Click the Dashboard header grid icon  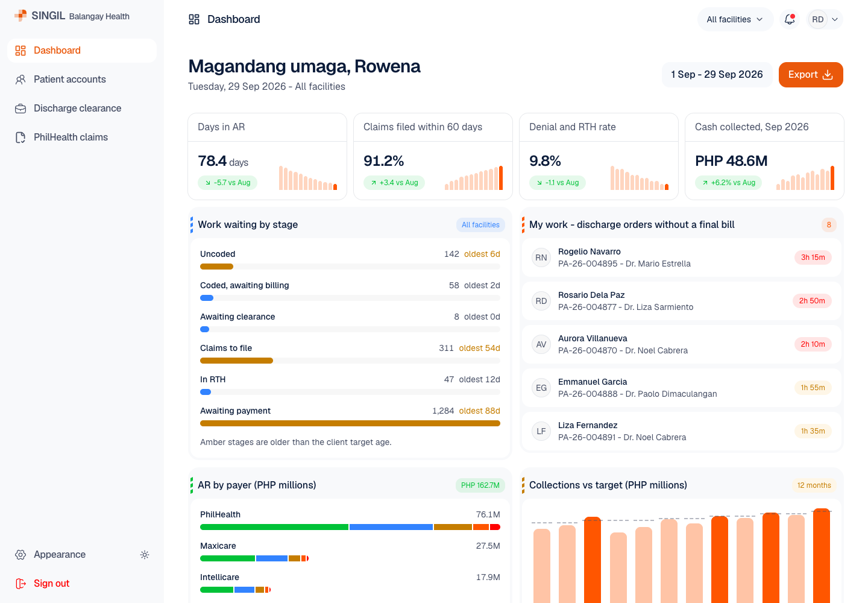pos(194,19)
